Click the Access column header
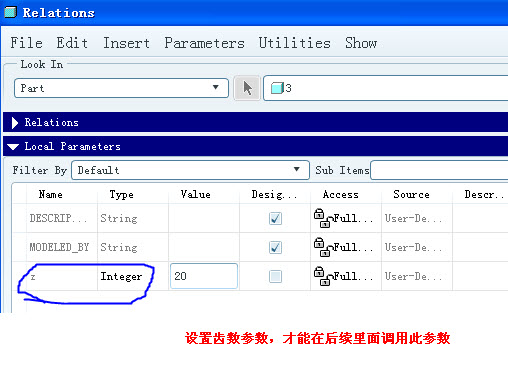The width and height of the screenshot is (508, 387). (340, 194)
